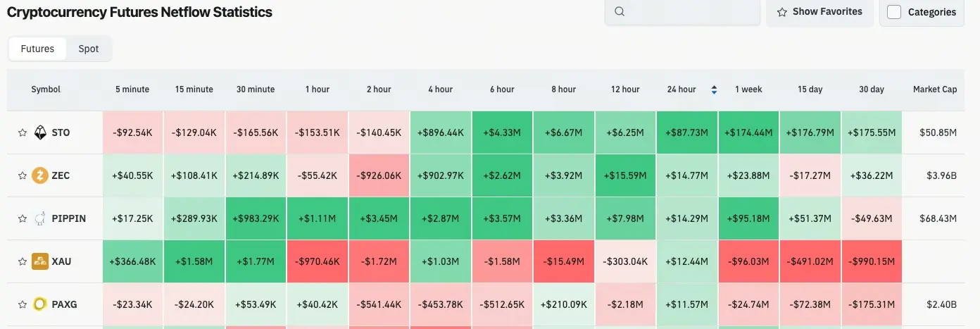Click the ZEC -$17.27M cell
Screen dimensions: 980x329
(x=810, y=175)
